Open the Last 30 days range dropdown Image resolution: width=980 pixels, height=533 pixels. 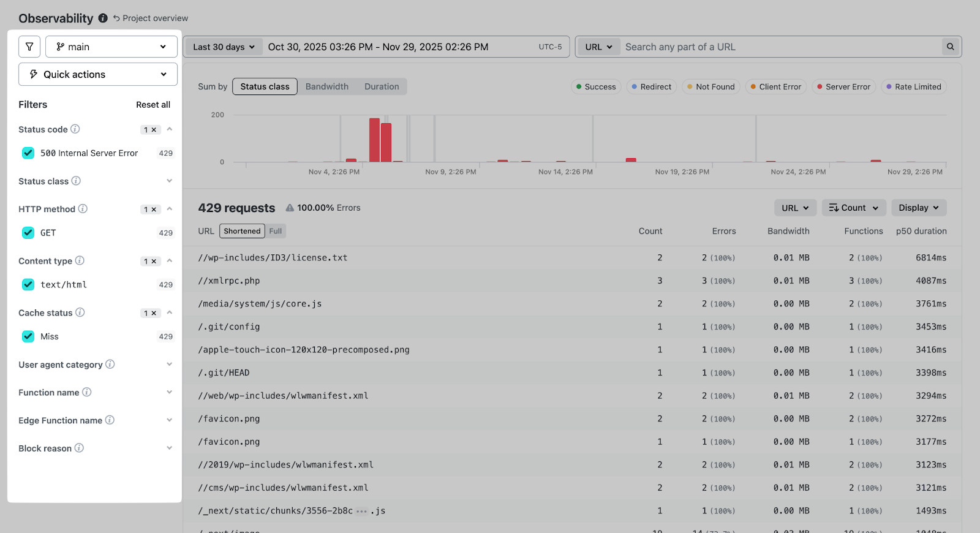[x=224, y=47]
